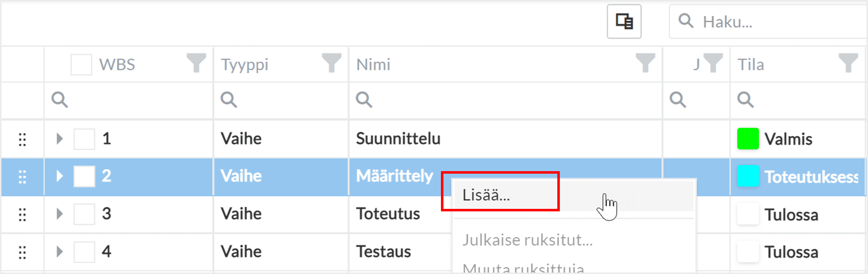868x274 pixels.
Task: Open the Tyyppi column filter funnel
Action: tap(331, 63)
